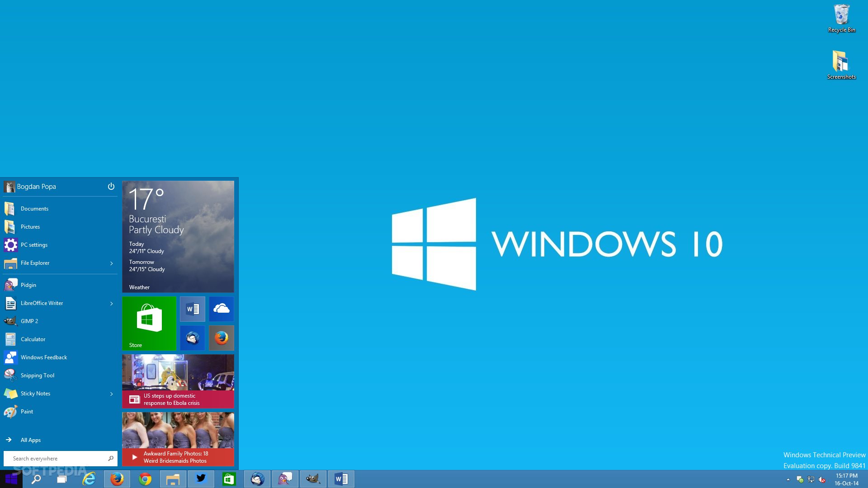
Task: Open PC settings from Start menu
Action: [x=60, y=245]
